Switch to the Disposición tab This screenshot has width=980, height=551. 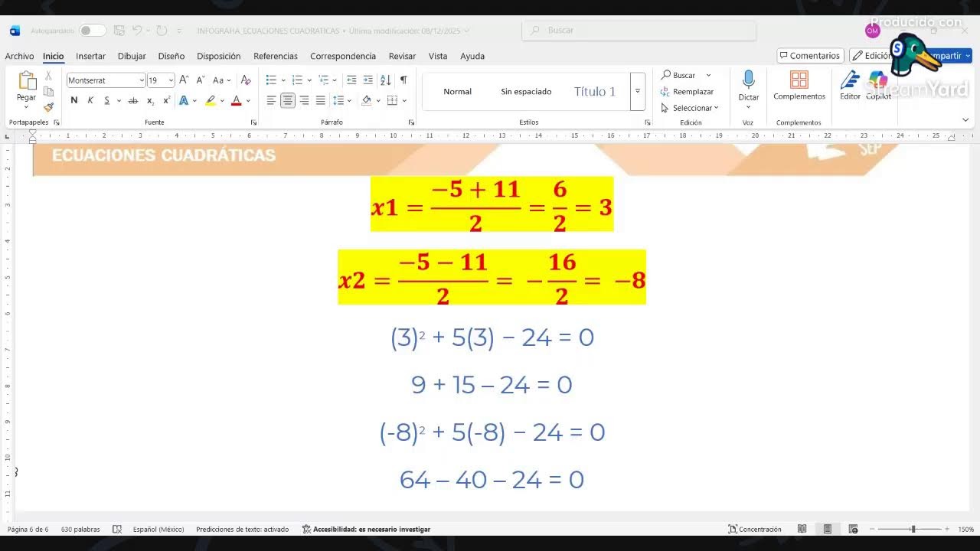(218, 56)
